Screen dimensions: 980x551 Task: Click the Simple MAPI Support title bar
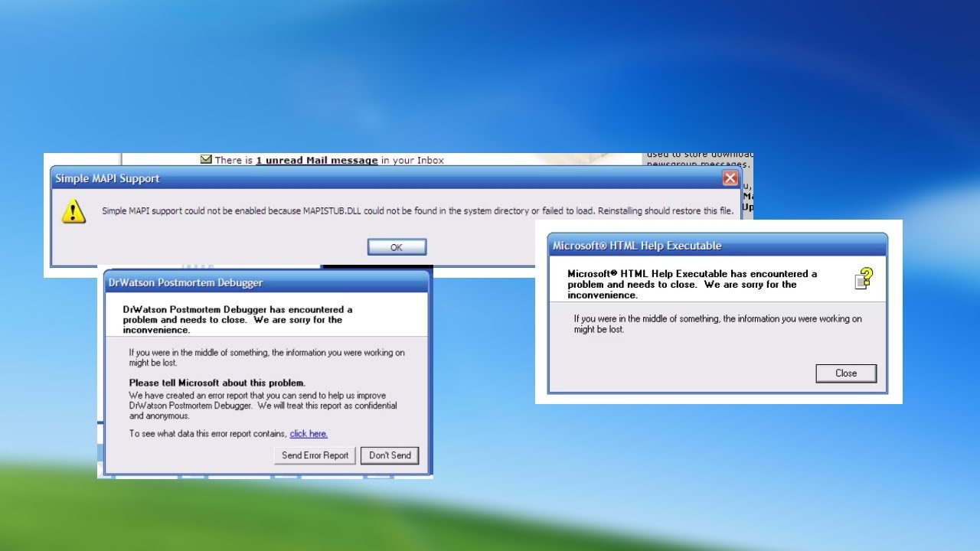(x=396, y=178)
